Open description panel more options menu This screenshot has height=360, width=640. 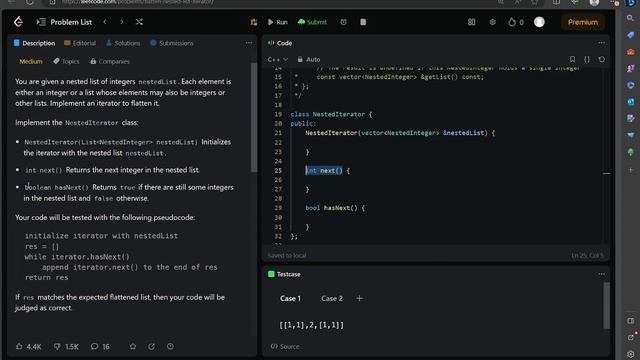click(x=249, y=43)
